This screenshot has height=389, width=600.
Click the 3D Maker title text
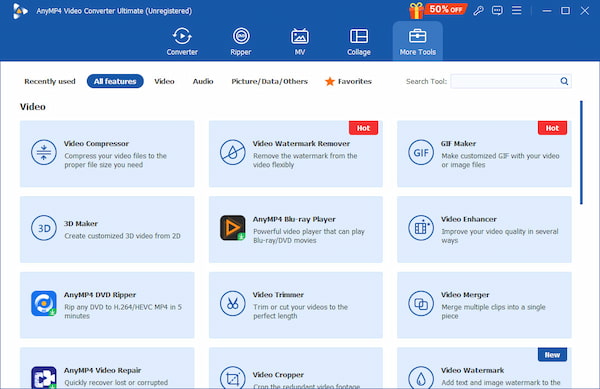coord(80,223)
